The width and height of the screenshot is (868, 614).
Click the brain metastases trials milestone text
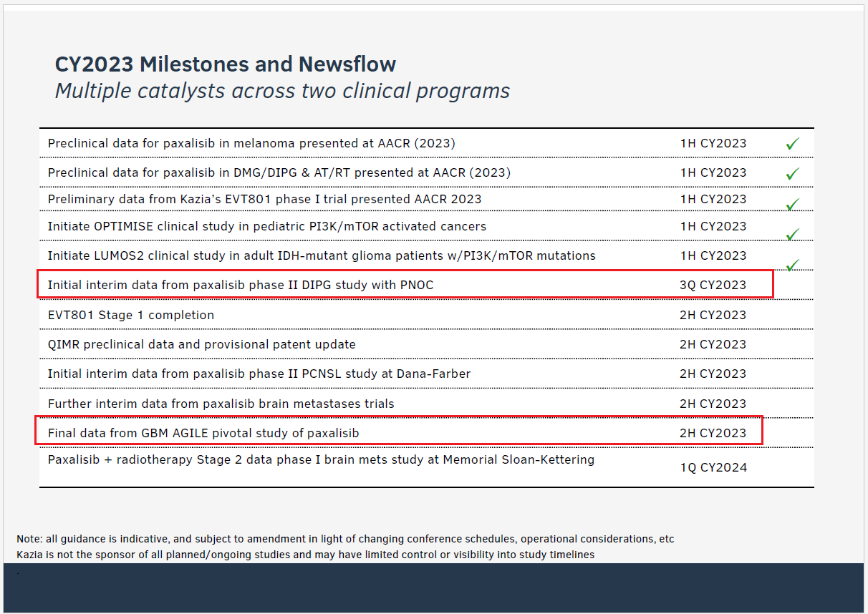click(x=221, y=404)
